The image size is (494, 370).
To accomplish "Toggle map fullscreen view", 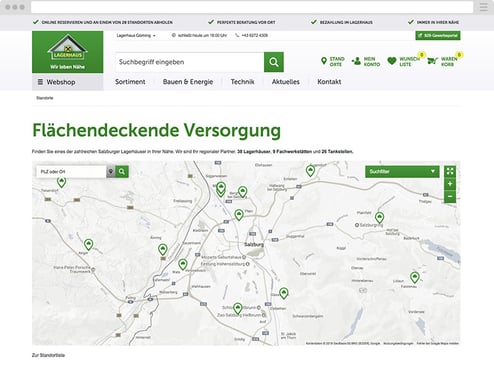I will [x=450, y=171].
